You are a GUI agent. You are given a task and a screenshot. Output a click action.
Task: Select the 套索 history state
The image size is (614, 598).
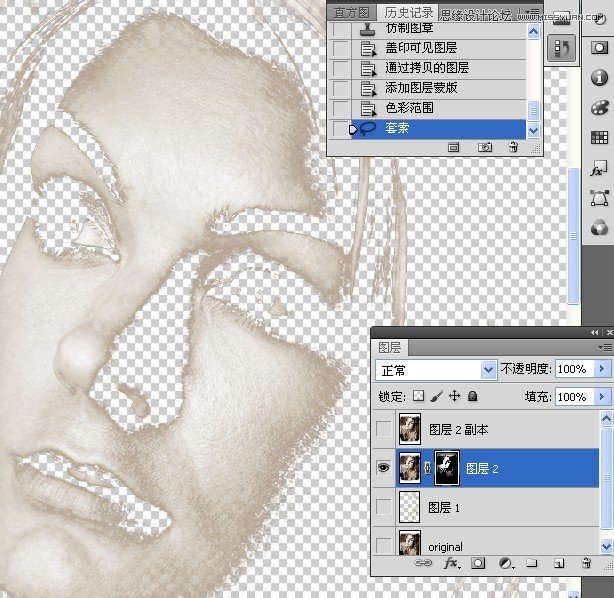[x=439, y=128]
